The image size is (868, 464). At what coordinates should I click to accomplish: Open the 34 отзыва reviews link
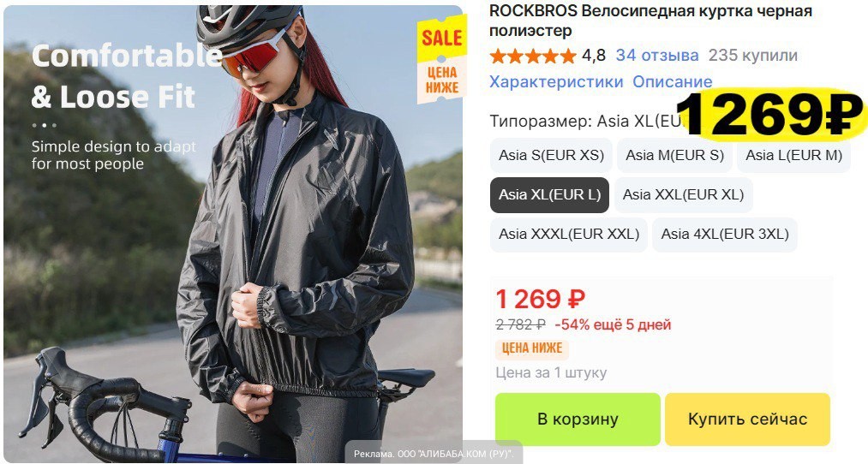(x=657, y=56)
